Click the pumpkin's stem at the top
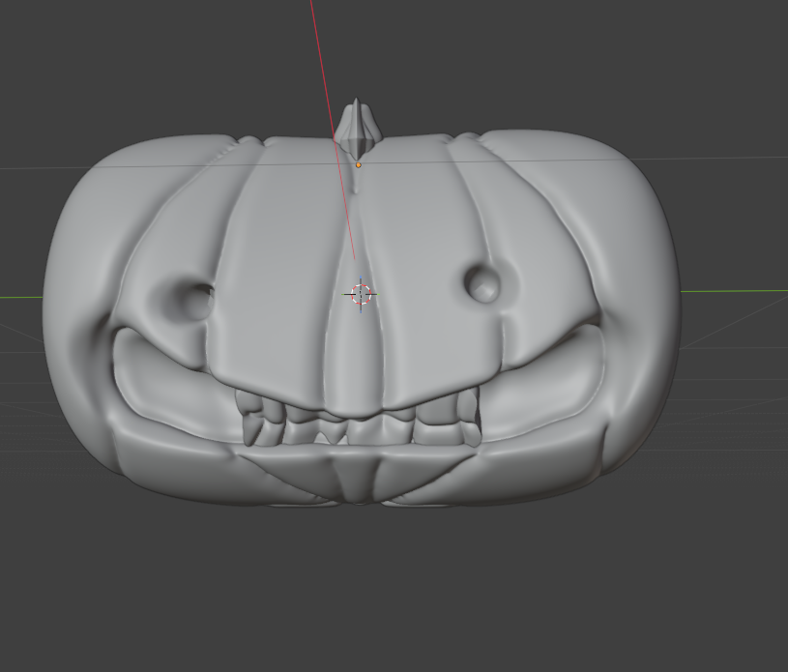Image resolution: width=788 pixels, height=672 pixels. tap(358, 128)
